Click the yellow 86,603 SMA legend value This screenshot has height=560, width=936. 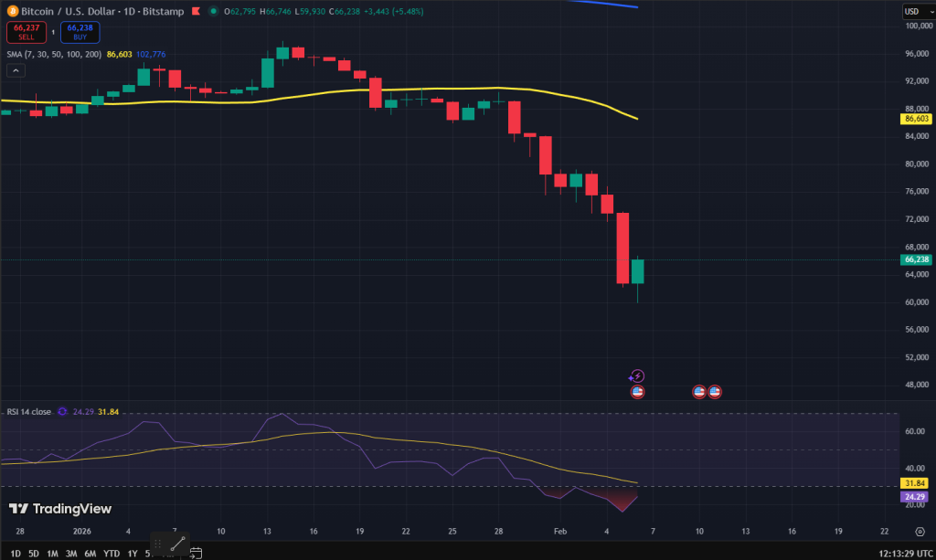[x=120, y=54]
